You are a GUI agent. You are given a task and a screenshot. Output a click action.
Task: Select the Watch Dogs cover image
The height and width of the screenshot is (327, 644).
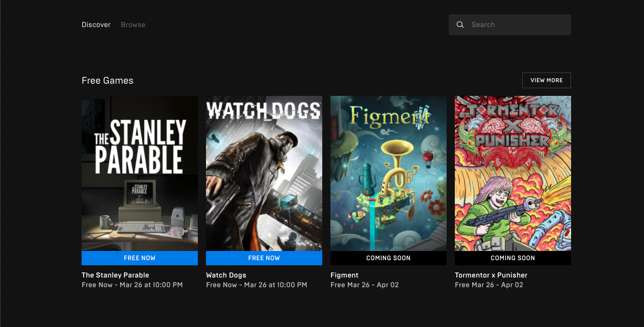coord(264,173)
